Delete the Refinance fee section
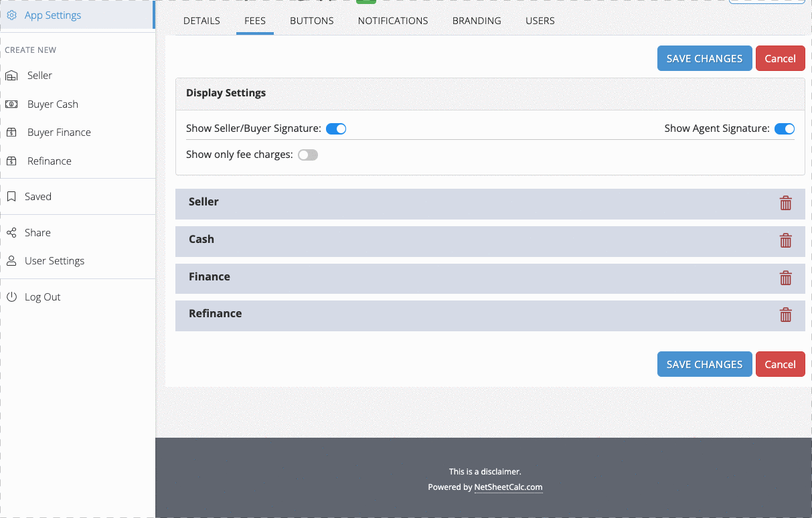Image resolution: width=812 pixels, height=518 pixels. tap(785, 315)
